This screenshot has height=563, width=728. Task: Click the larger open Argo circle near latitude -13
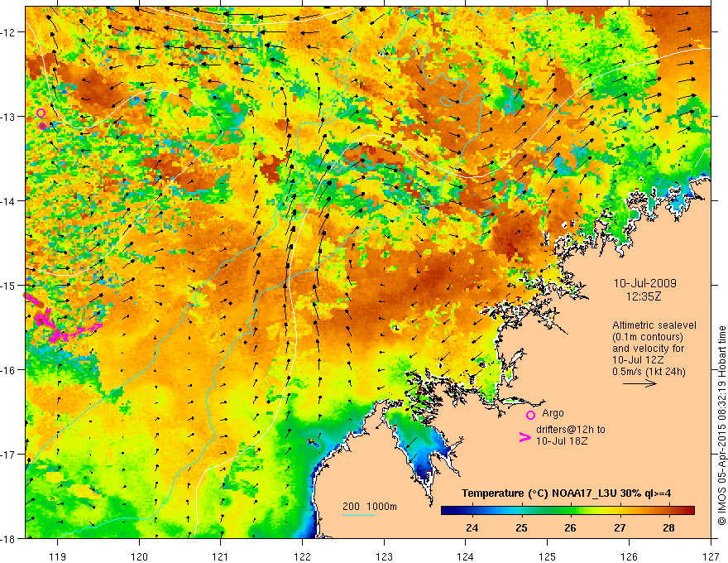pyautogui.click(x=41, y=113)
